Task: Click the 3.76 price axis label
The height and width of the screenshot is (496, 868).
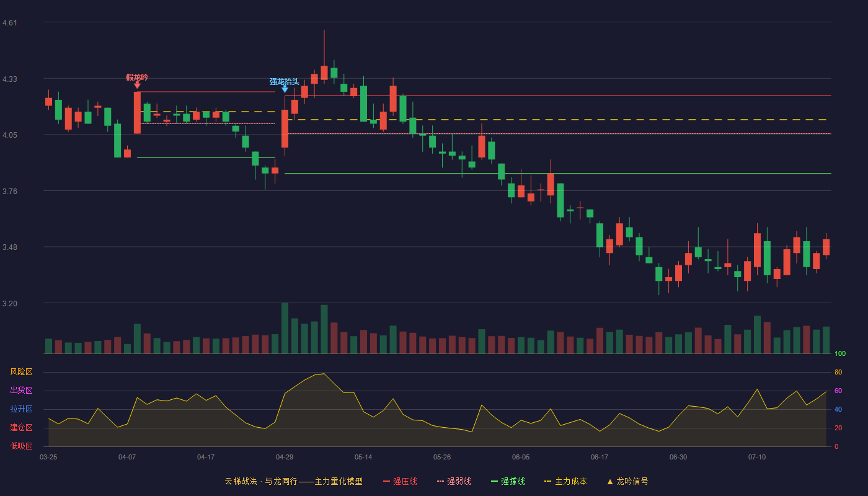Action: tap(10, 192)
